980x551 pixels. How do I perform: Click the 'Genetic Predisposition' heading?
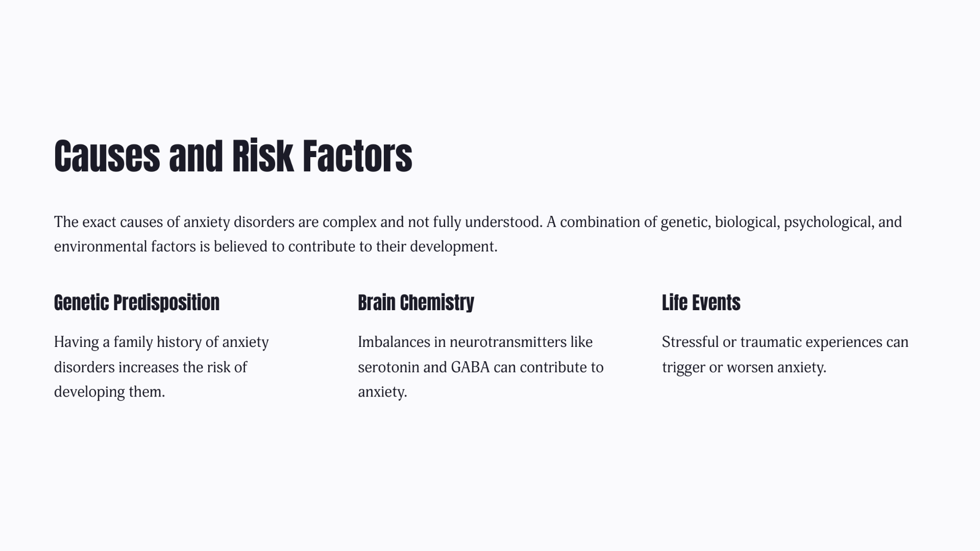(137, 303)
